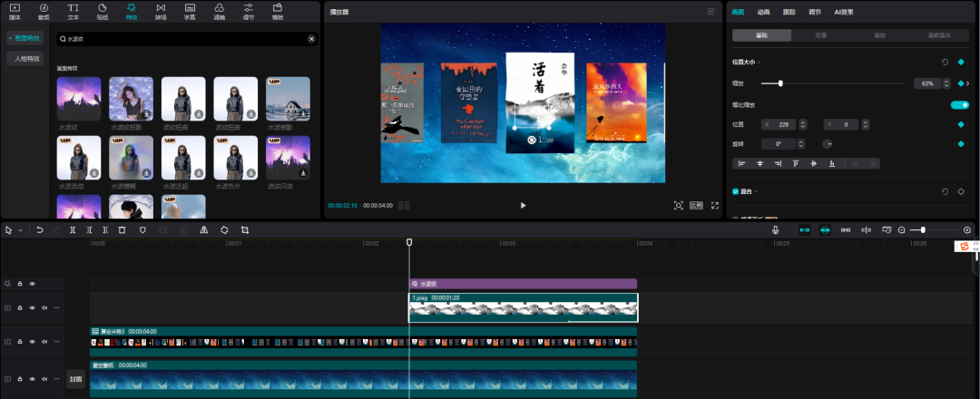Open more options for 复合片段3 track
980x399 pixels.
pyautogui.click(x=57, y=342)
